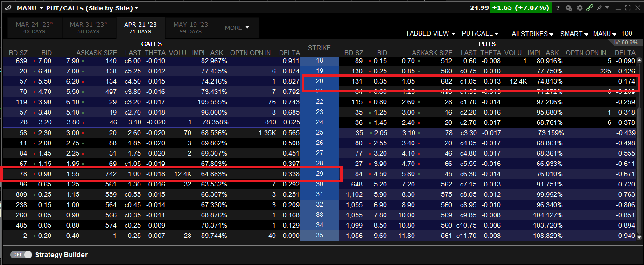Click put open interest 225 at strike 19
This screenshot has width=644, height=265.
606,71
